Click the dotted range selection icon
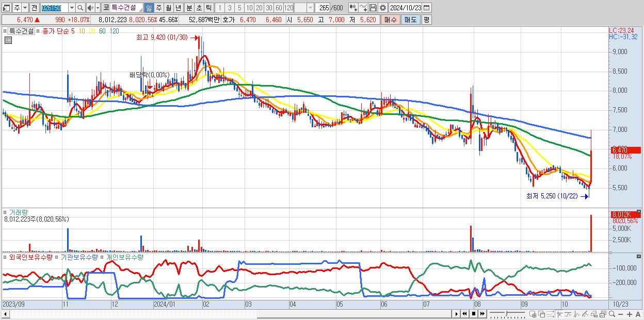644x320 pixels. point(550,314)
